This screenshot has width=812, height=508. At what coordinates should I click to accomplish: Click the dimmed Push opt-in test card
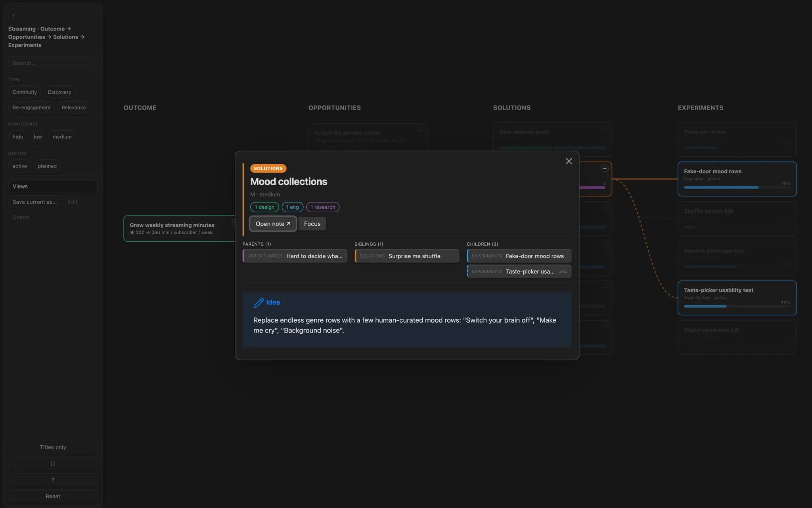pos(737,139)
